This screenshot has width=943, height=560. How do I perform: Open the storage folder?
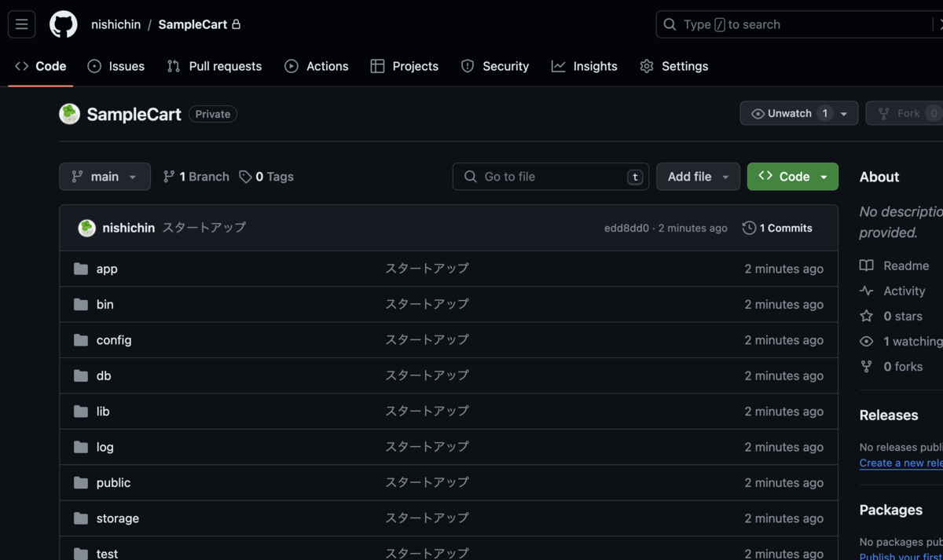click(118, 518)
